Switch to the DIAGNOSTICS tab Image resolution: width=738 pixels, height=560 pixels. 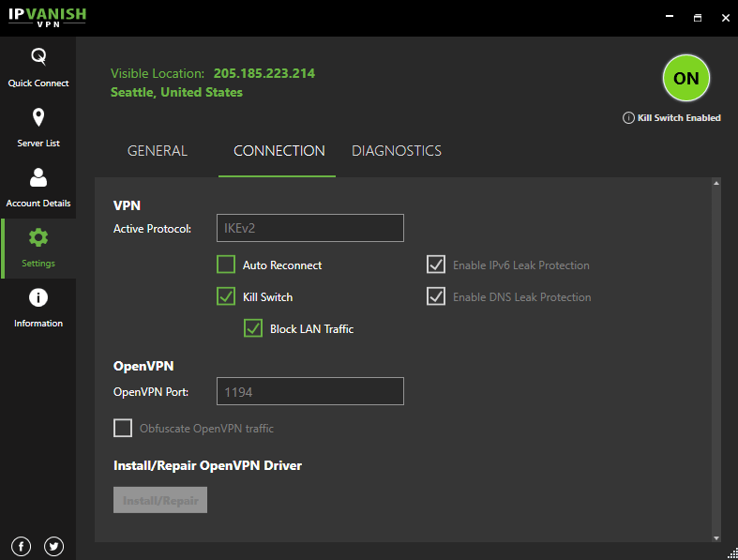coord(397,151)
